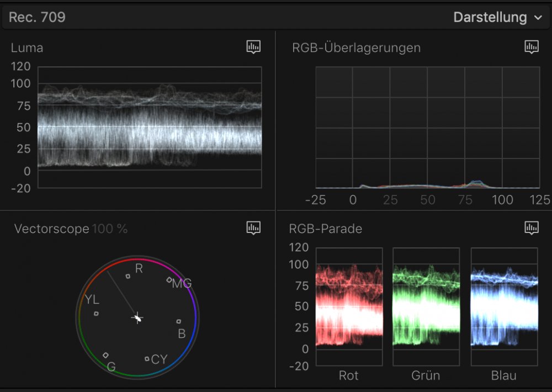The image size is (552, 392).
Task: Click the G target box in Vectorscope
Action: [105, 355]
